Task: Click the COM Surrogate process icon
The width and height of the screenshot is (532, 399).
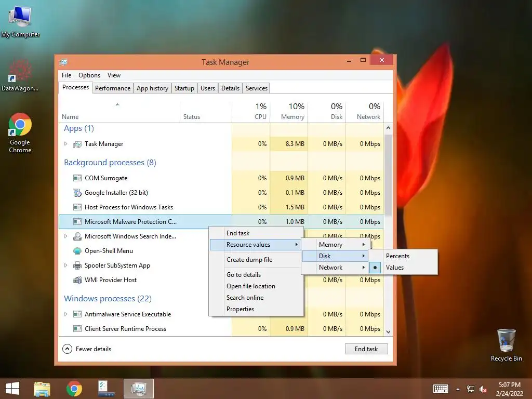Action: click(x=77, y=178)
